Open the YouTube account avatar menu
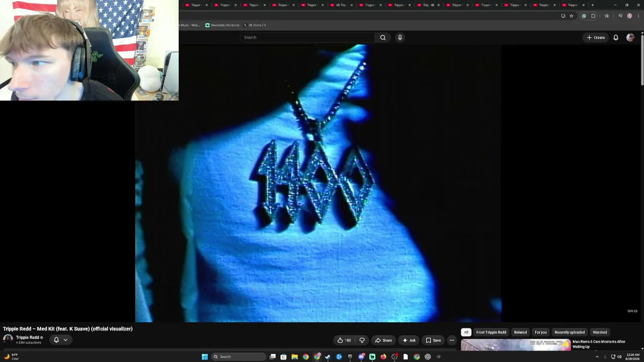Viewport: 644px width, 362px height. pos(630,37)
